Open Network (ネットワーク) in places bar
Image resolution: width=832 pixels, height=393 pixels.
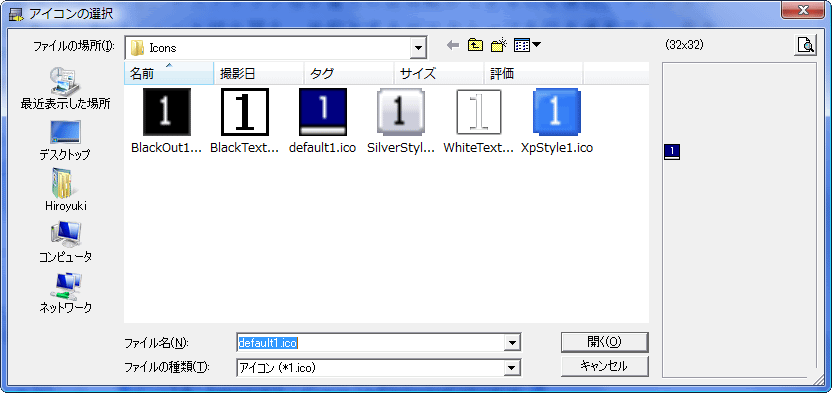tap(65, 293)
